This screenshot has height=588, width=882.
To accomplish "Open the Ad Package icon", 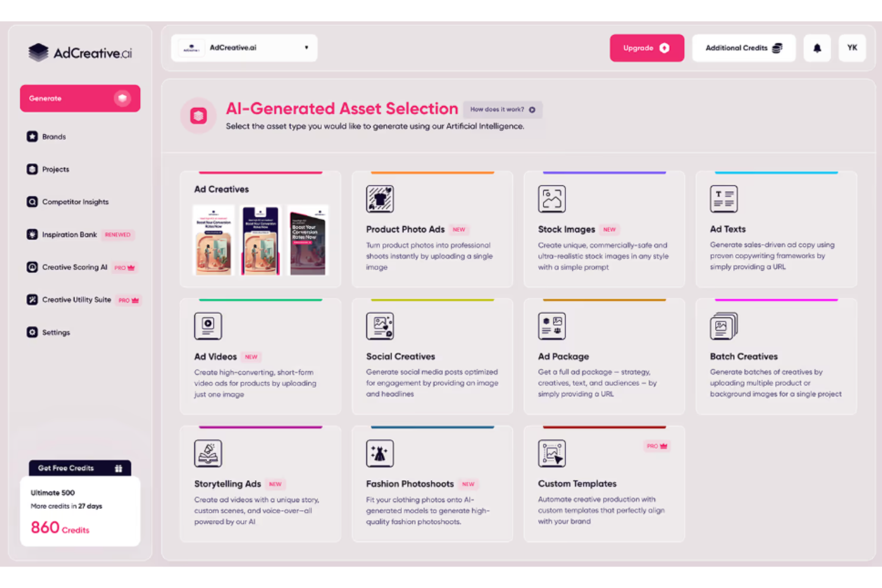I will tap(552, 326).
